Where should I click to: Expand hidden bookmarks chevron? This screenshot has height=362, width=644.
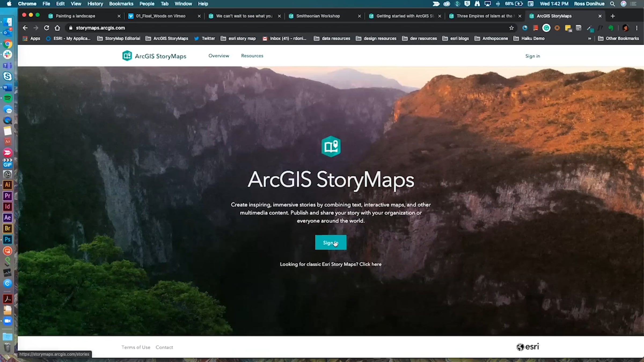point(590,39)
